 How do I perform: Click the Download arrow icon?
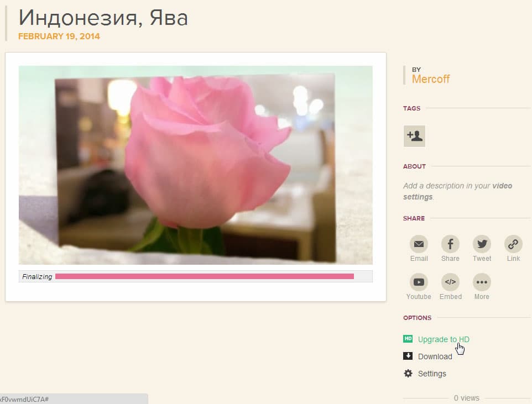tap(408, 356)
